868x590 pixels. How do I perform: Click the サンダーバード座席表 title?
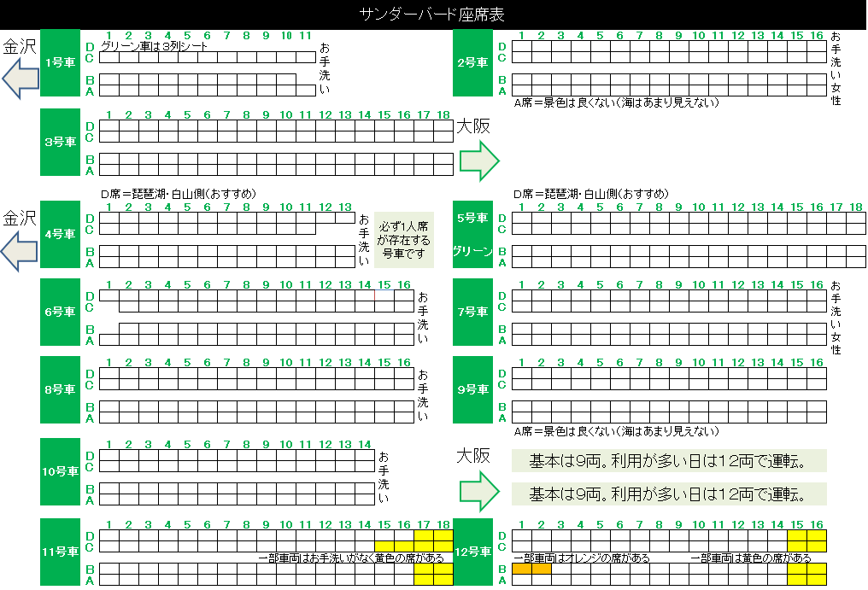pyautogui.click(x=431, y=15)
